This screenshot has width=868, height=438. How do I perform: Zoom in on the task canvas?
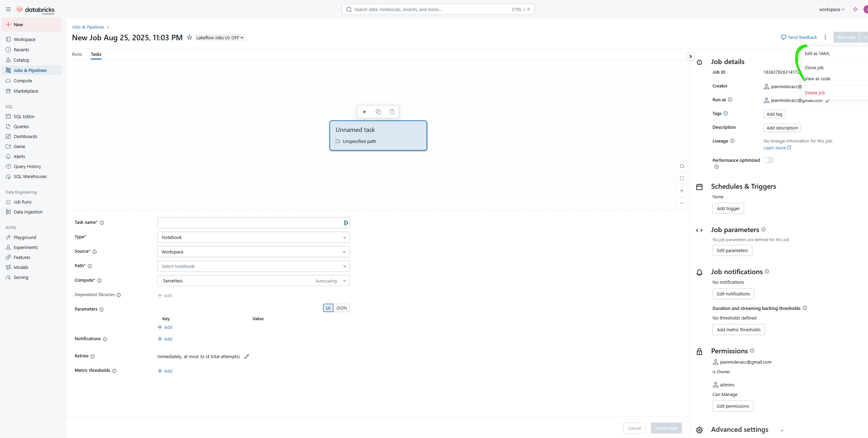682,191
